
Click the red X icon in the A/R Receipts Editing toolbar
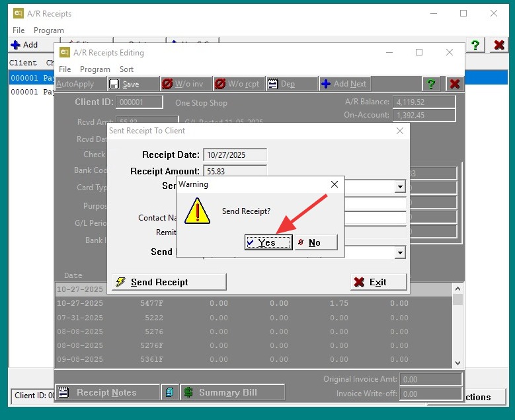click(455, 84)
